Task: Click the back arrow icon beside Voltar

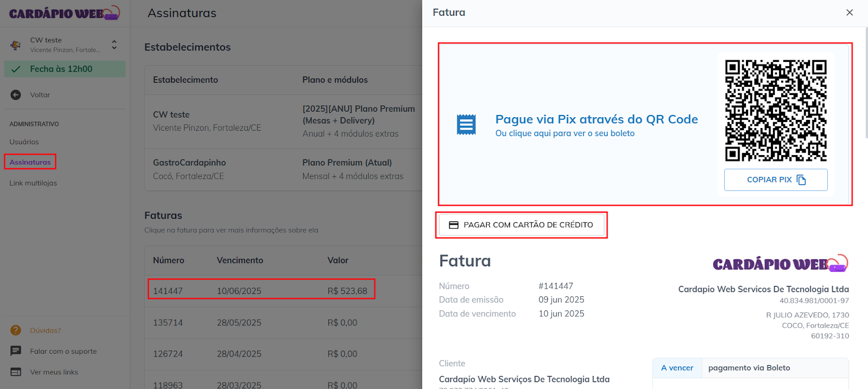Action: (16, 95)
